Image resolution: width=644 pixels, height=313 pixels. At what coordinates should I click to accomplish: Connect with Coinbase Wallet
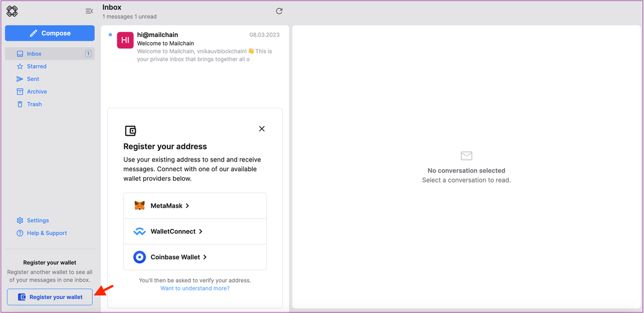[195, 257]
